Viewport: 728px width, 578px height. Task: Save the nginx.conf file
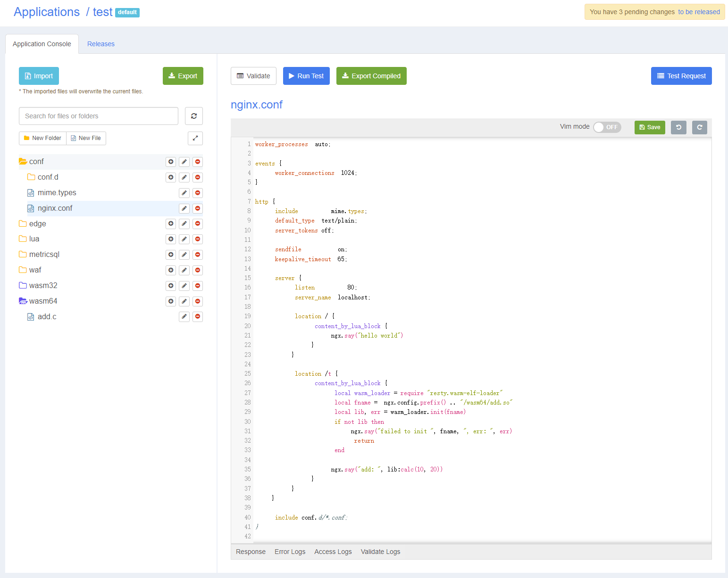650,127
